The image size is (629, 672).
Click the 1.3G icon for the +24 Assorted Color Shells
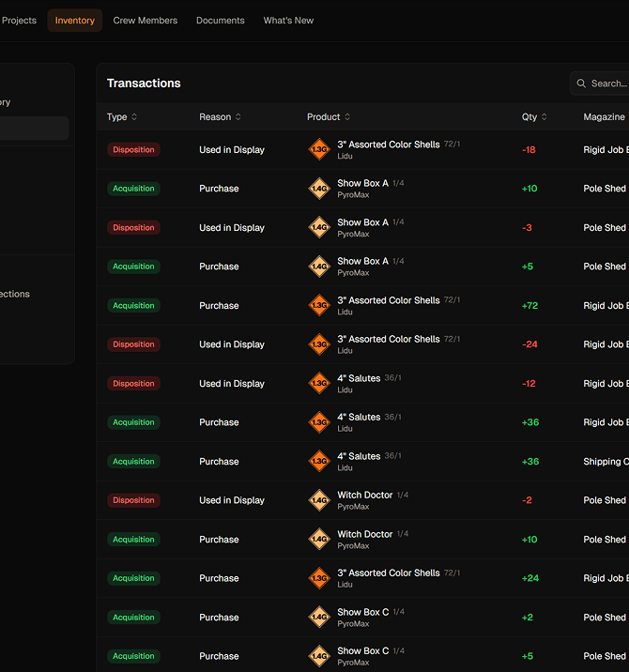[319, 578]
